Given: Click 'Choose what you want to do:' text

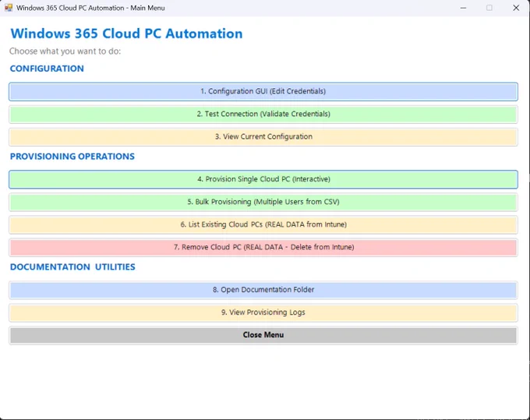Looking at the screenshot, I should click(65, 51).
